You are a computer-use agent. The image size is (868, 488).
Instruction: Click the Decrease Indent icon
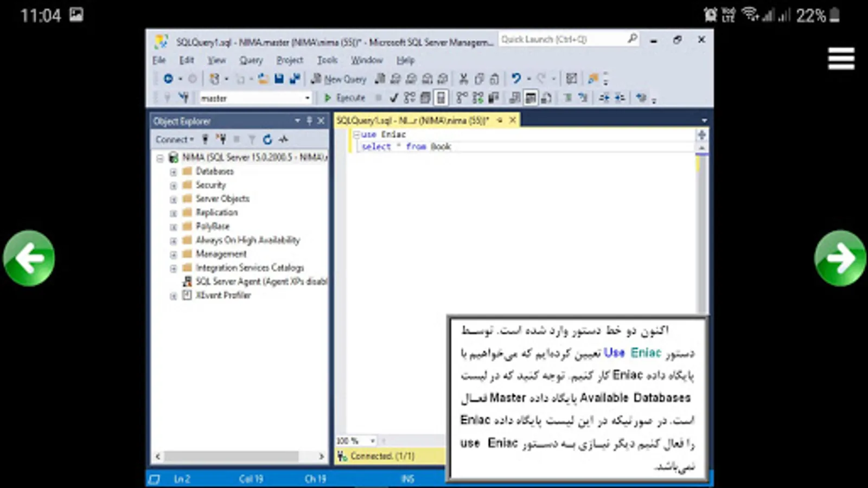604,98
